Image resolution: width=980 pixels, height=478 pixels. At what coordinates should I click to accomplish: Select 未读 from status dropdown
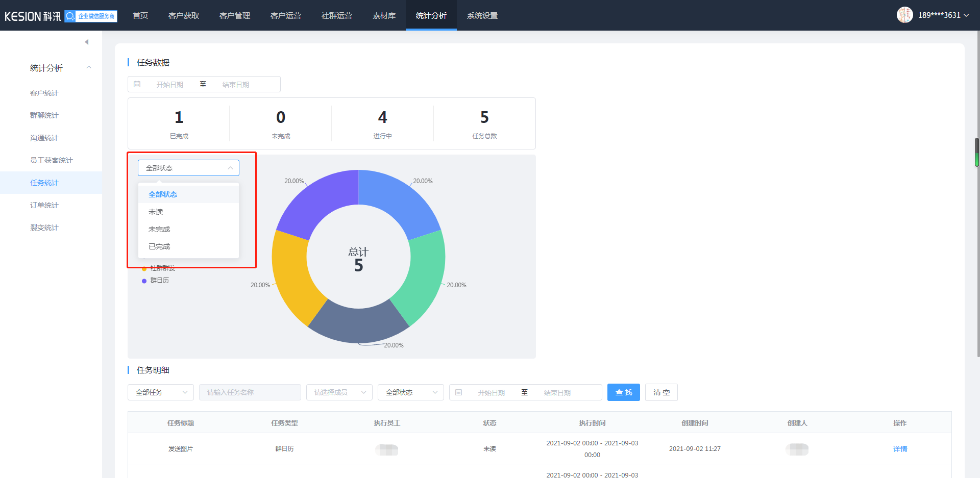[156, 212]
